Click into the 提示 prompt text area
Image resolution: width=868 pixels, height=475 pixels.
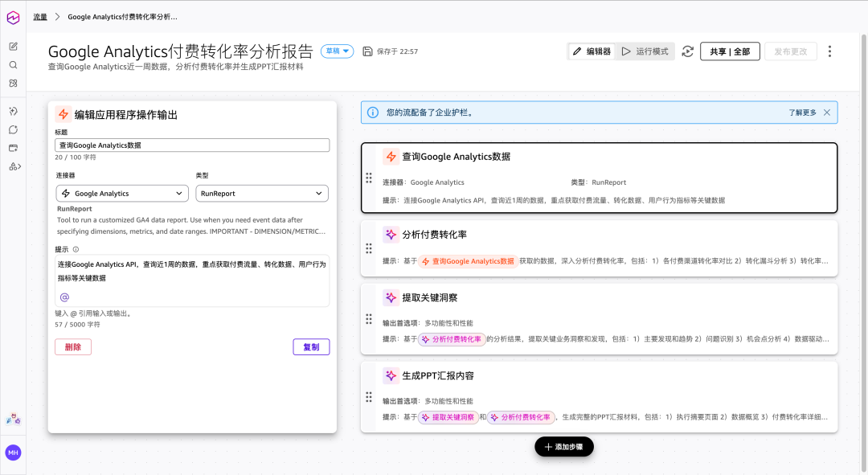[192, 280]
